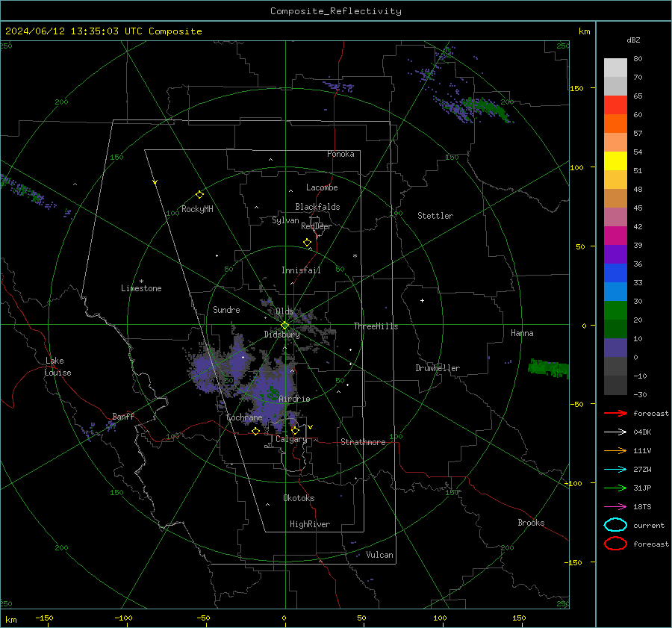Click the red forecast arrow in legend
This screenshot has height=628, width=672.
[x=615, y=413]
